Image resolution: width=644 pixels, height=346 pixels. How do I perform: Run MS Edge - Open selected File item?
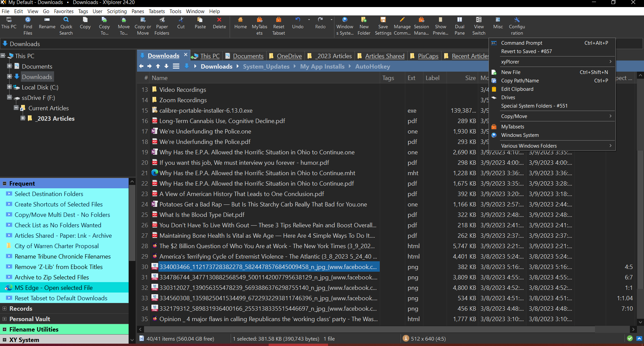pyautogui.click(x=54, y=288)
